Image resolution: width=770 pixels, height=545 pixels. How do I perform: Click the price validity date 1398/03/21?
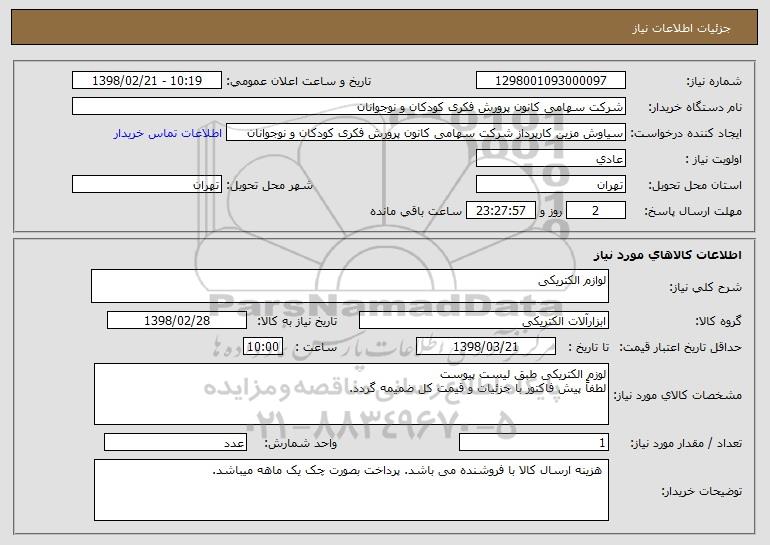[x=486, y=347]
